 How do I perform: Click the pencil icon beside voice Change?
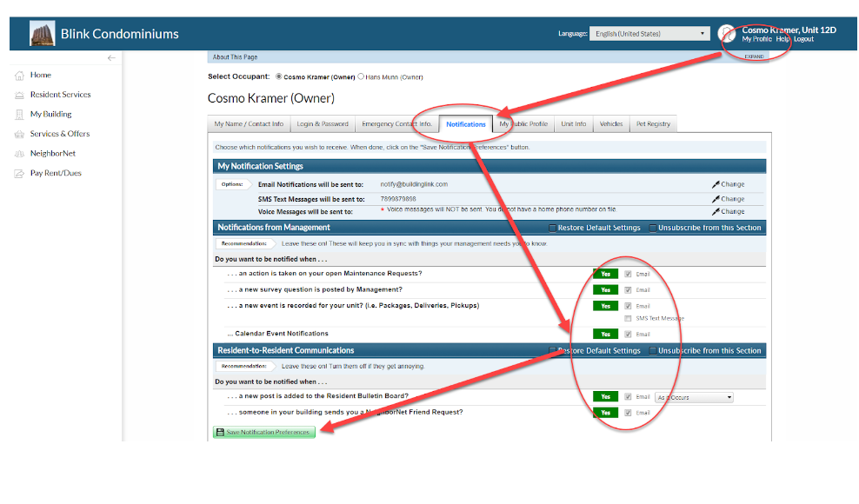pyautogui.click(x=716, y=211)
